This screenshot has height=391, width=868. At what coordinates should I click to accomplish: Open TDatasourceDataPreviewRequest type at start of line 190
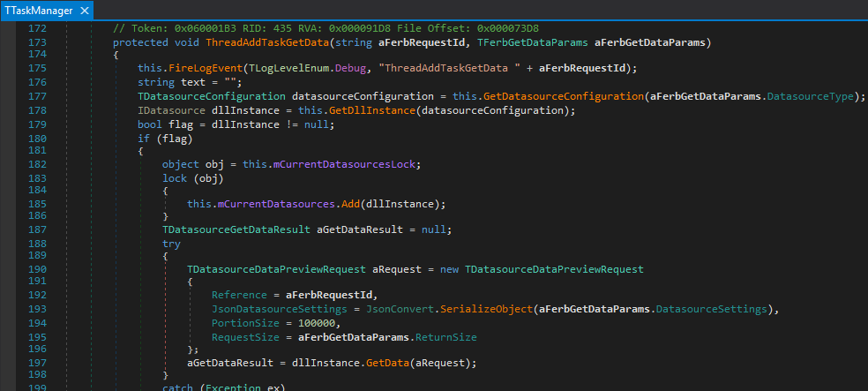tap(276, 269)
